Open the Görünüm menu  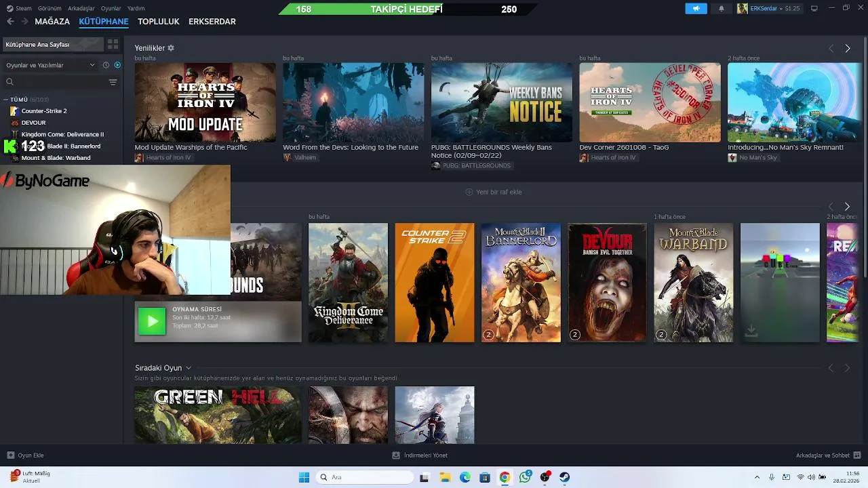[x=50, y=8]
